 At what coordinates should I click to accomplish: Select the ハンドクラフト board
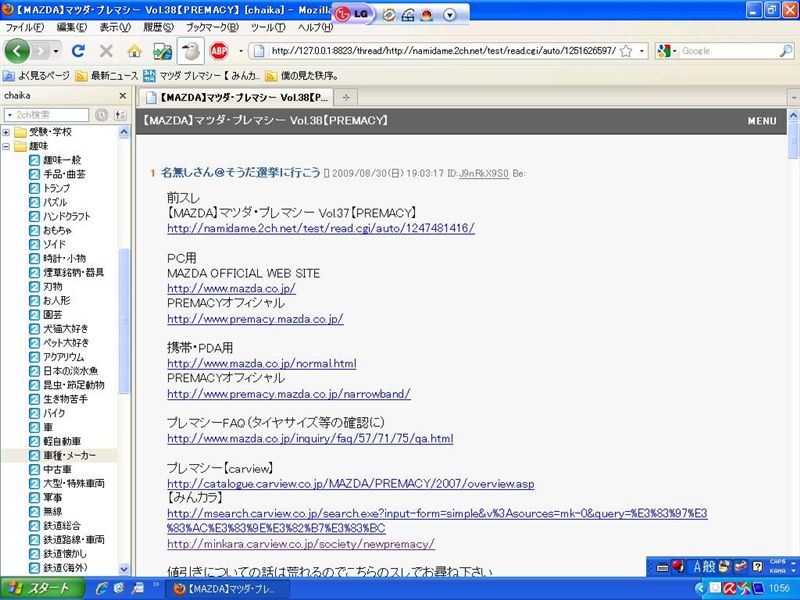tap(66, 216)
